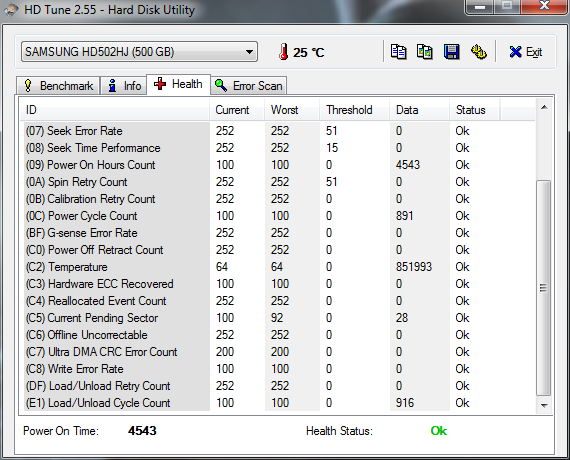This screenshot has width=570, height=460.
Task: Click the Threshold column header
Action: (x=355, y=110)
